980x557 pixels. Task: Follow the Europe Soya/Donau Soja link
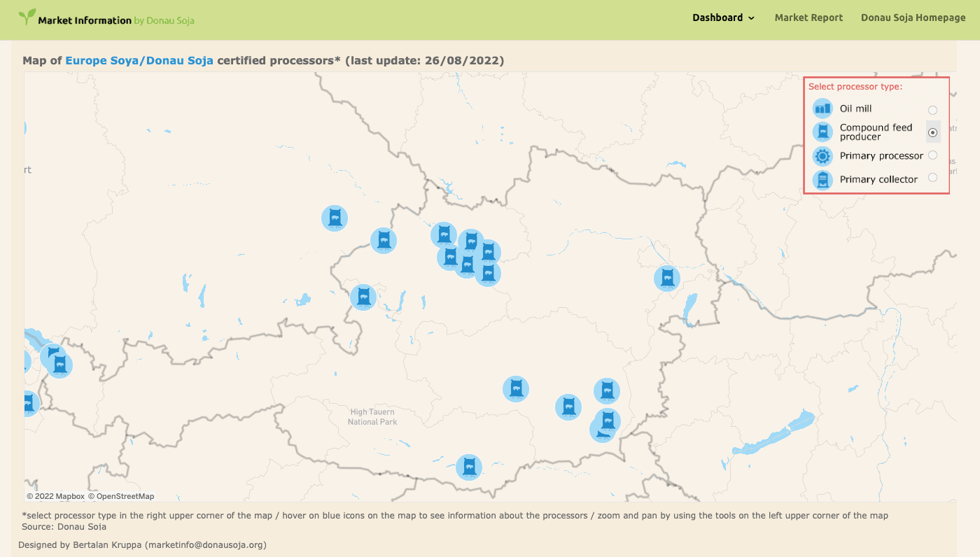coord(139,61)
